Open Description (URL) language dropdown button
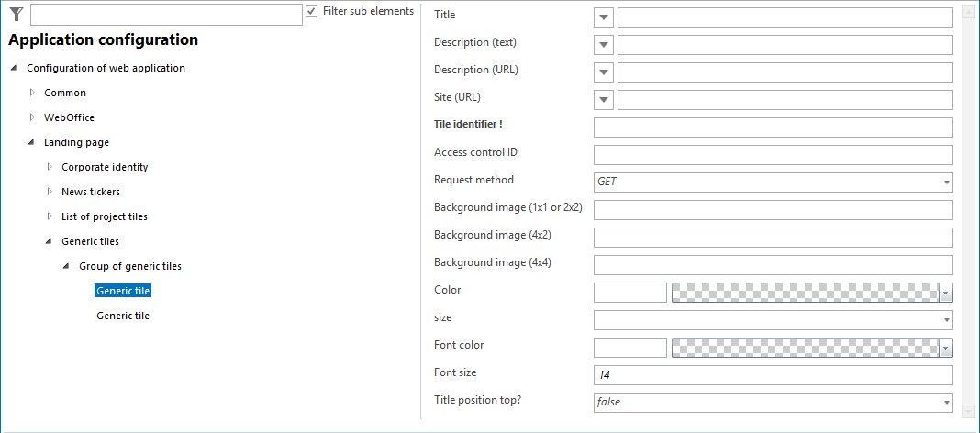 coord(604,72)
